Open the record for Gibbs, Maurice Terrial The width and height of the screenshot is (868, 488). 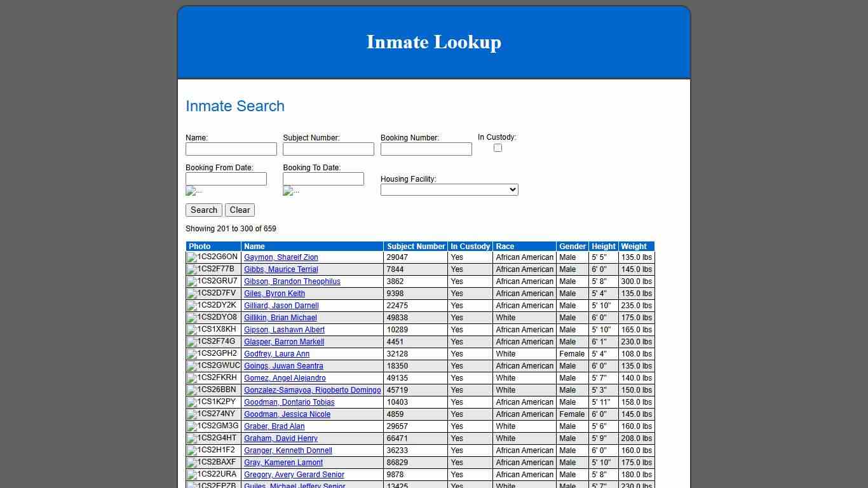pyautogui.click(x=280, y=269)
